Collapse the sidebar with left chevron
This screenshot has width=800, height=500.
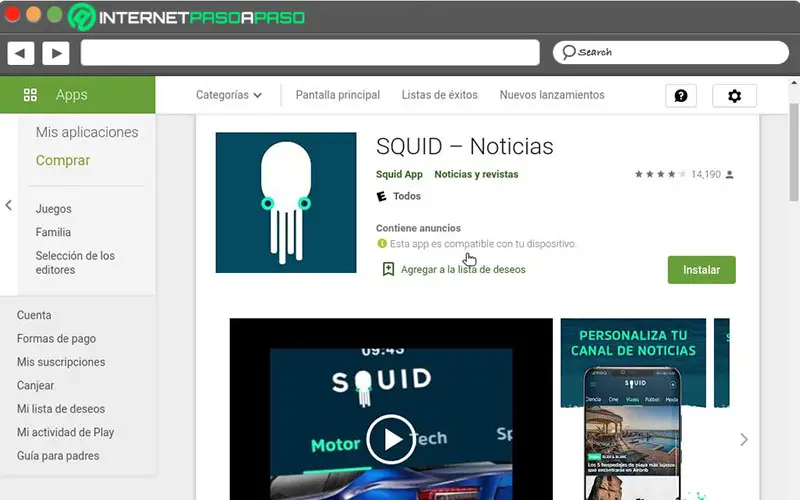click(x=9, y=205)
